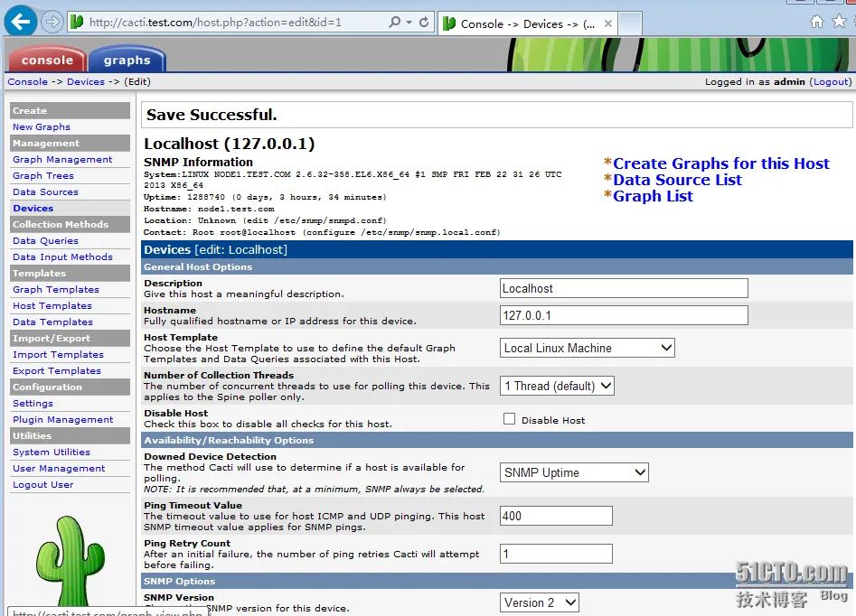Click the Utilities sidebar section header
The height and width of the screenshot is (616, 856).
tap(70, 436)
